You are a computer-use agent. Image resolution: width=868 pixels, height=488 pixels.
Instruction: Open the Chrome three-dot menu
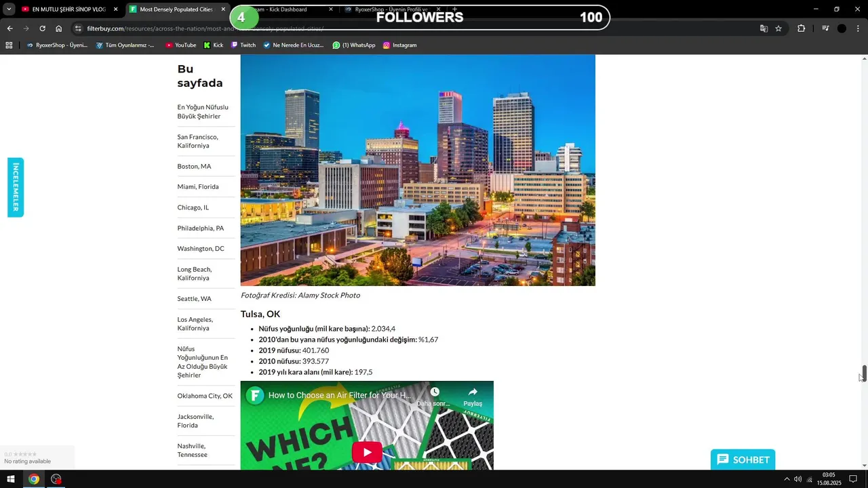[859, 28]
